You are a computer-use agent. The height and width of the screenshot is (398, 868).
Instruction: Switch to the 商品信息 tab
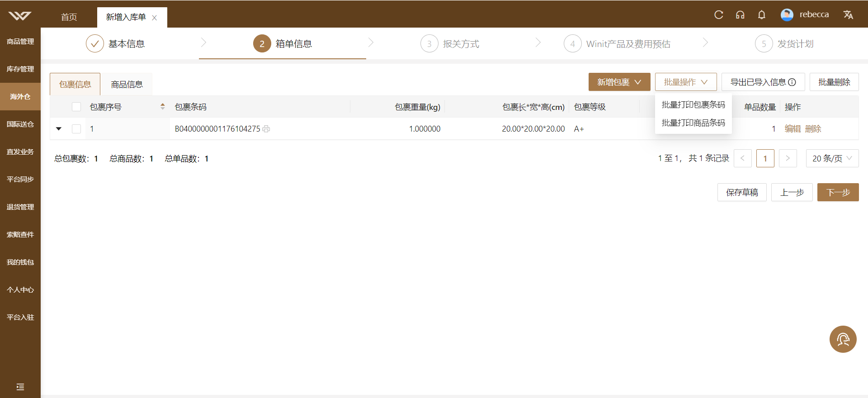(127, 85)
